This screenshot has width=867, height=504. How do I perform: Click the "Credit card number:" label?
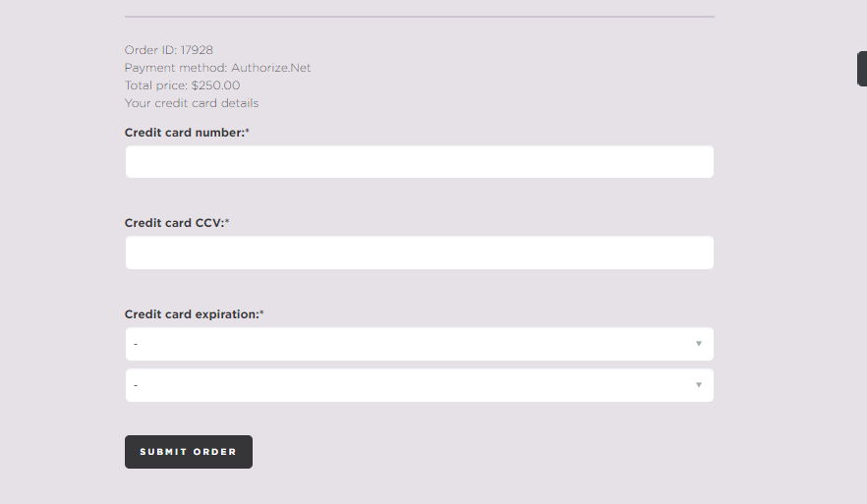[x=185, y=133]
